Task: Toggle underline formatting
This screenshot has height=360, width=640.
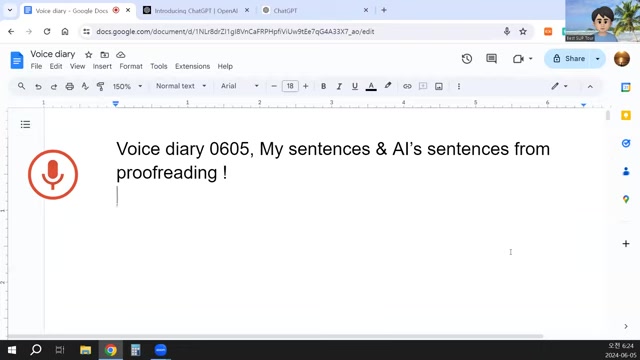Action: (x=355, y=86)
